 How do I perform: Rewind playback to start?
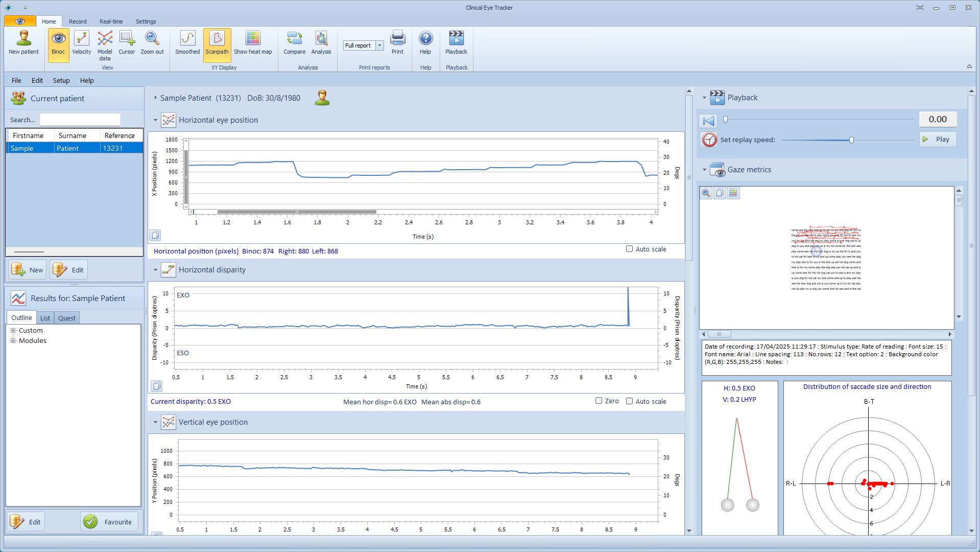pyautogui.click(x=708, y=121)
